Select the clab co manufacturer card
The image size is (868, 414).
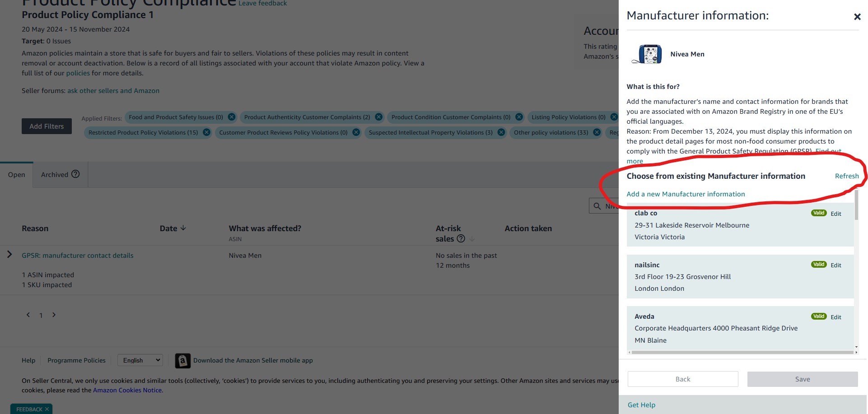tap(740, 225)
